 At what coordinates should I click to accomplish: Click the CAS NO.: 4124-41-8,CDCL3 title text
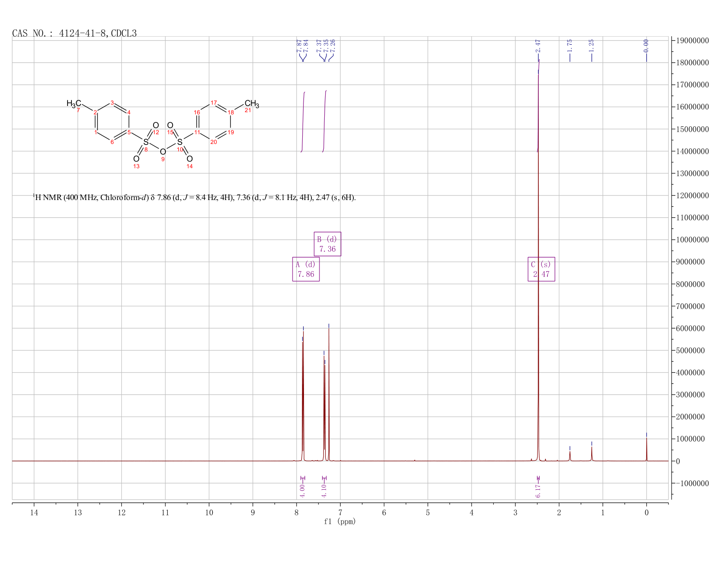click(x=75, y=34)
